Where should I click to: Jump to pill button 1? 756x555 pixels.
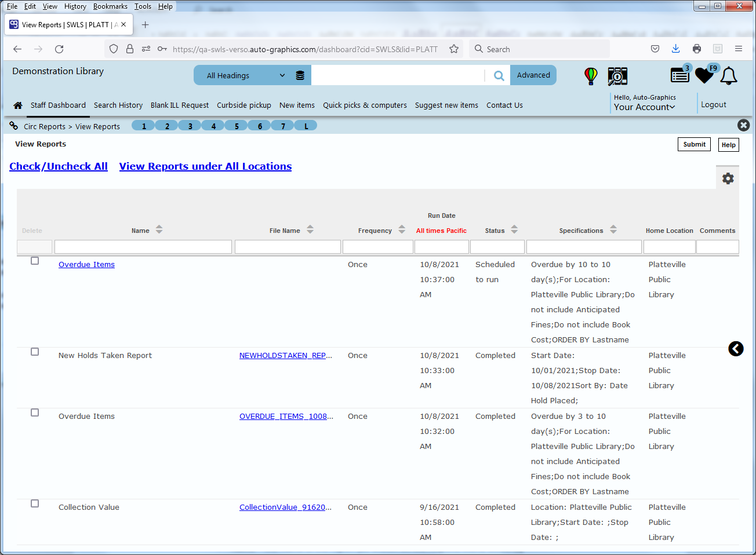tap(143, 126)
